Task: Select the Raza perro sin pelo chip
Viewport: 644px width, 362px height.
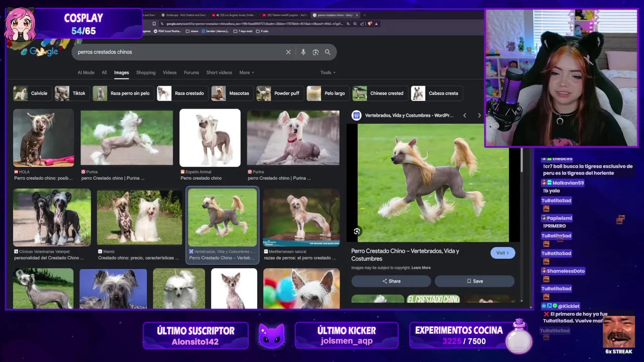Action: tap(123, 93)
